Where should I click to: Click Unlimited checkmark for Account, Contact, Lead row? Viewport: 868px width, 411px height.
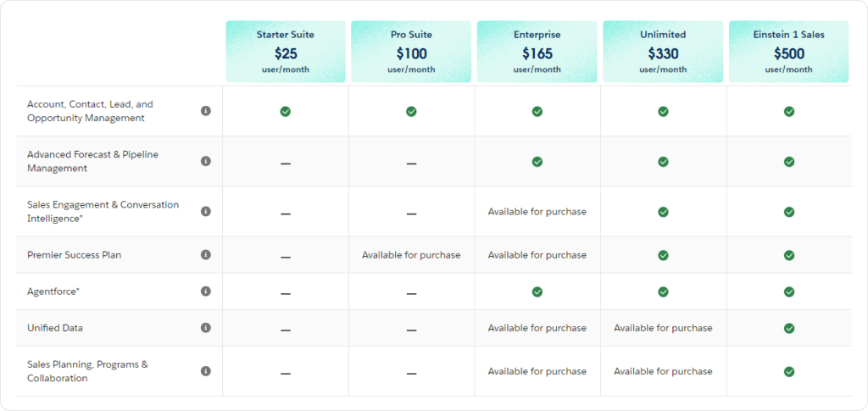point(663,111)
